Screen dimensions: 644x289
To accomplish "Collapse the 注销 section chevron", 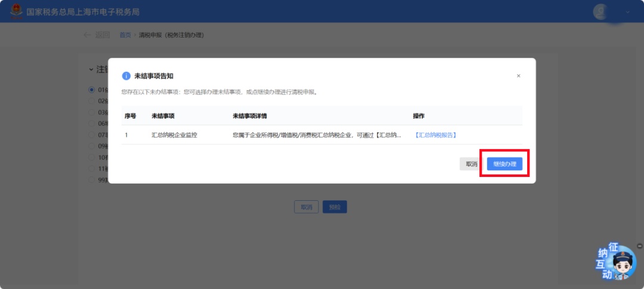I will tap(91, 70).
